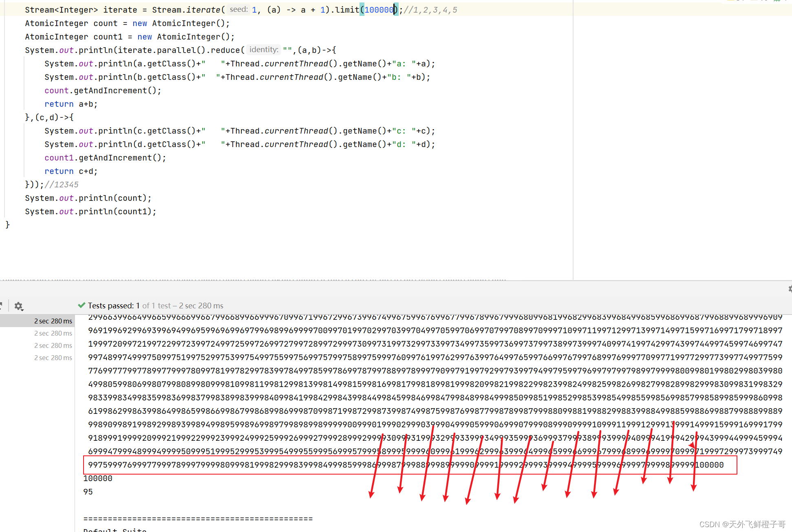This screenshot has width=792, height=532.
Task: Open the test runner settings gear menu
Action: coord(18,306)
